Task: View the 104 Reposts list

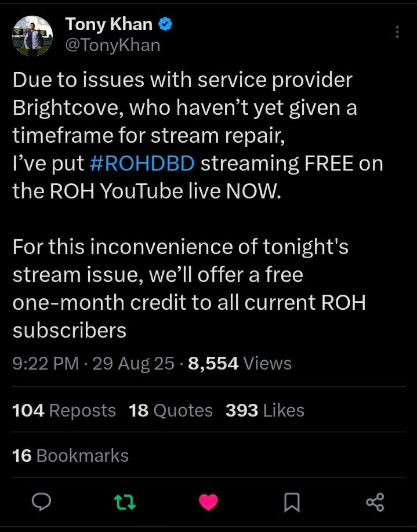Action: (64, 410)
